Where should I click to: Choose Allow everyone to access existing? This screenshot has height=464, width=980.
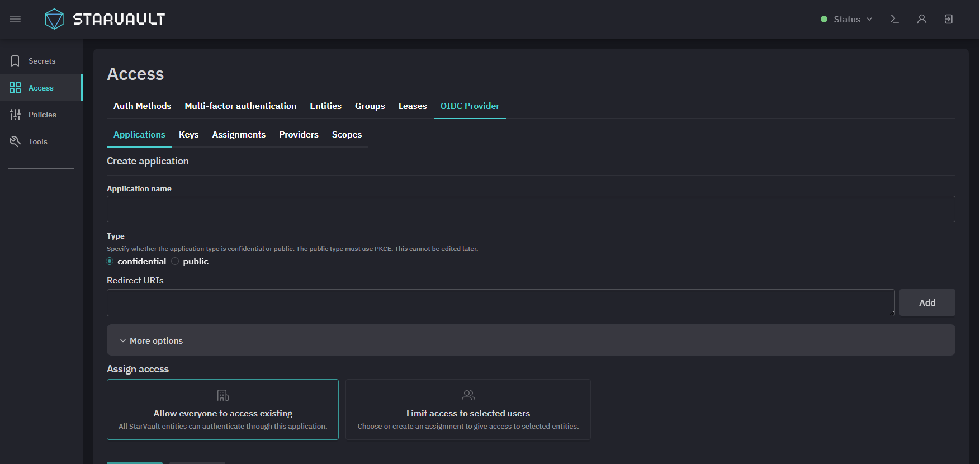tap(222, 409)
